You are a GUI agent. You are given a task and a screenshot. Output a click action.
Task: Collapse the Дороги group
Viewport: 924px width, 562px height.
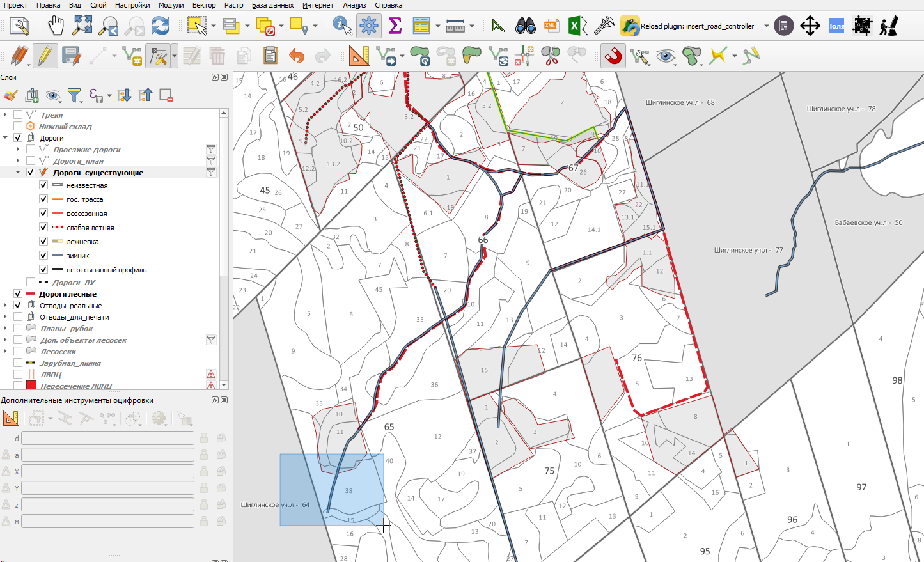point(5,138)
